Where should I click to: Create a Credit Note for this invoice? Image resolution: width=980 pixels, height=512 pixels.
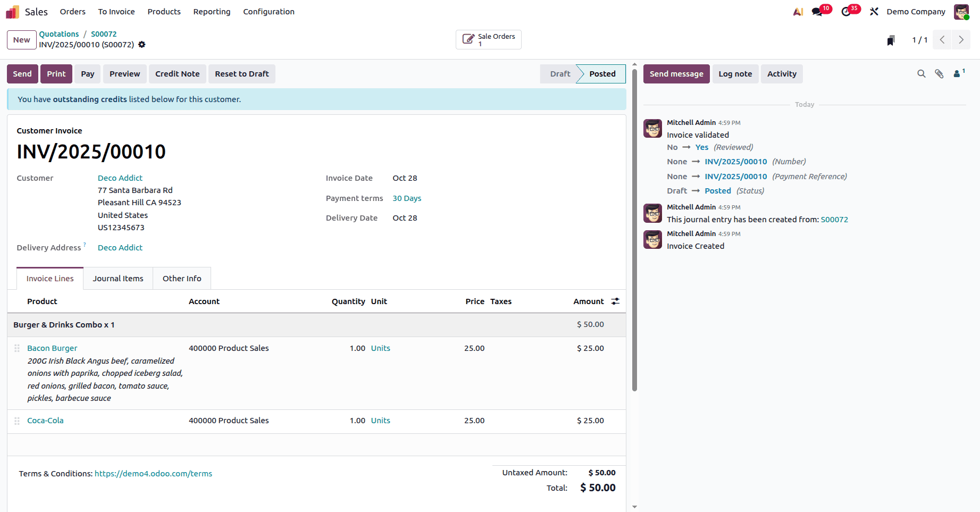tap(177, 74)
